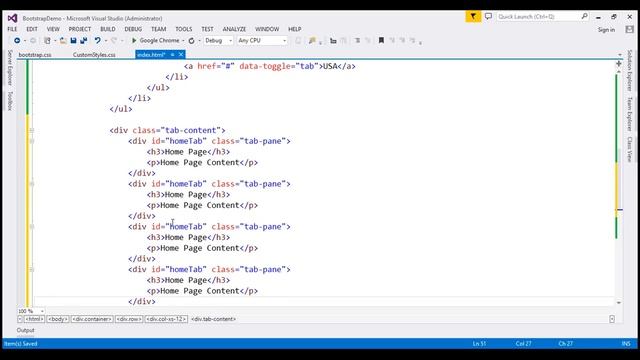Click the browser refresh icon
The width and height of the screenshot is (640, 360).
[x=191, y=40]
